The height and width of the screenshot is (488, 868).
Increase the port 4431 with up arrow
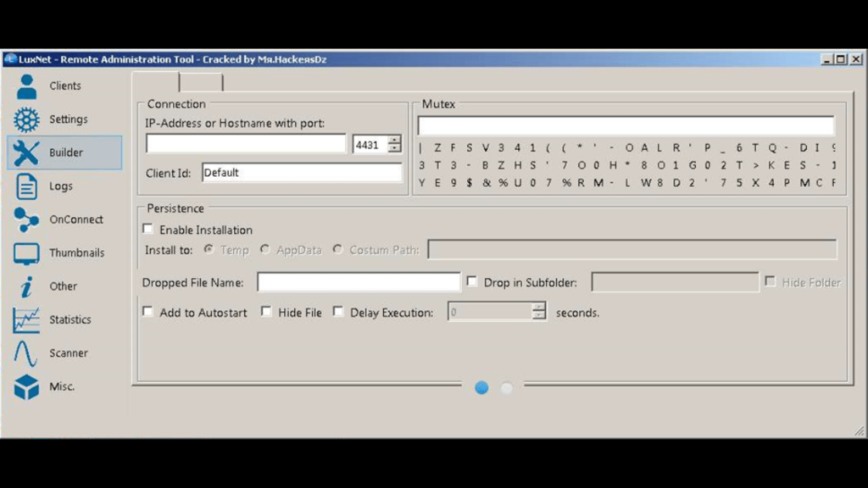(394, 140)
